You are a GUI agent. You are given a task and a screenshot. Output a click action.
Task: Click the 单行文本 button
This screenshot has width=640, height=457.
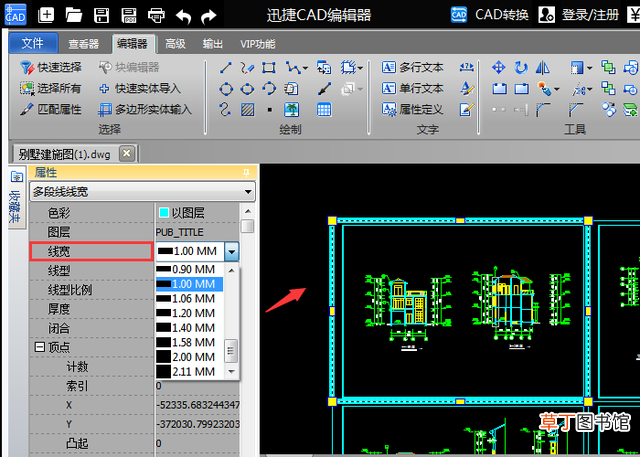pyautogui.click(x=413, y=88)
